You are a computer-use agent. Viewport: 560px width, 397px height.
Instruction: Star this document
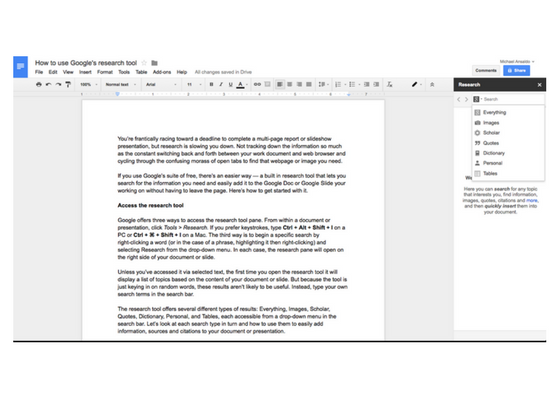click(x=144, y=63)
